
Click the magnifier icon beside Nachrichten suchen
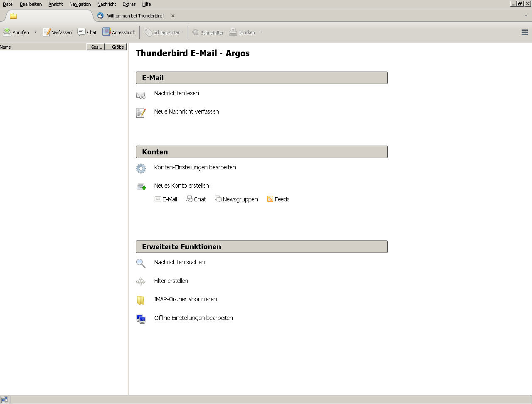141,263
